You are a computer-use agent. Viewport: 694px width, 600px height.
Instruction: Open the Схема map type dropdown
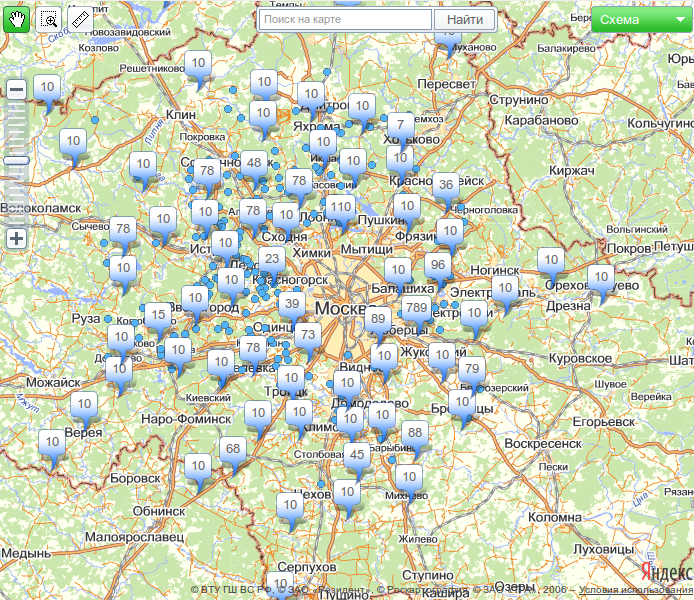[641, 19]
